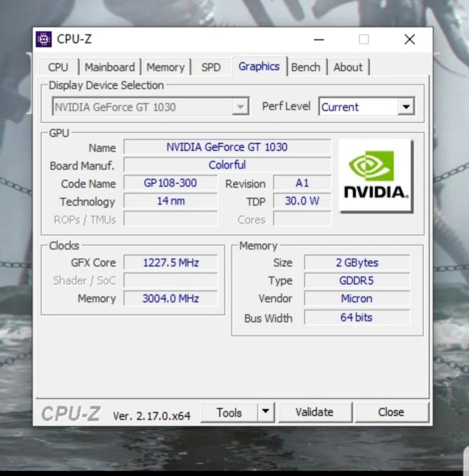Viewport: 469px width, 476px height.
Task: Click the Technology label
Action: point(87,202)
